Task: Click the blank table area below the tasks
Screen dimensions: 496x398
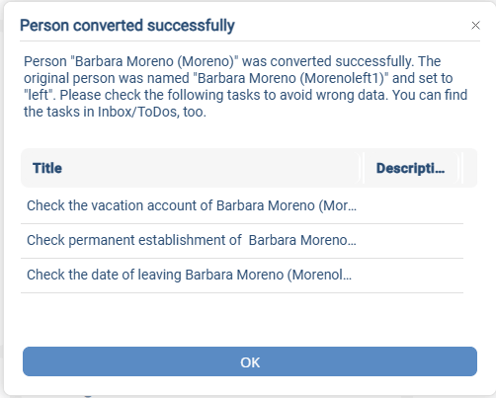Action: [x=242, y=317]
